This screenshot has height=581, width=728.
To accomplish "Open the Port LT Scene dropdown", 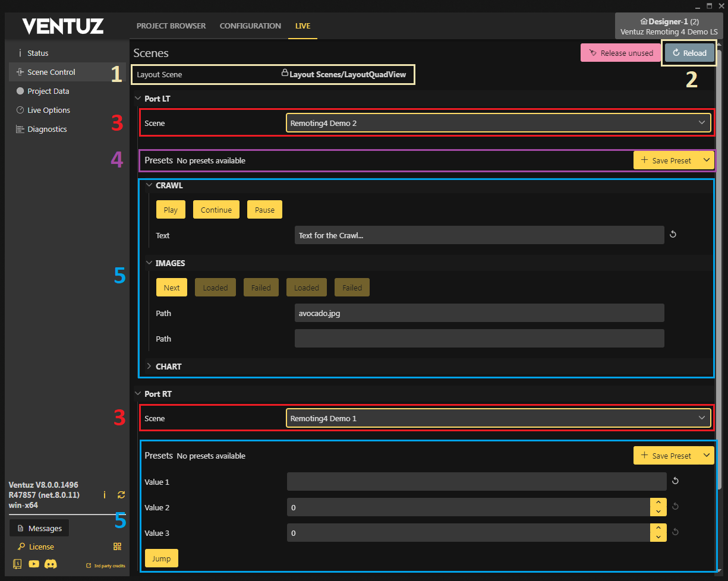I will 498,123.
